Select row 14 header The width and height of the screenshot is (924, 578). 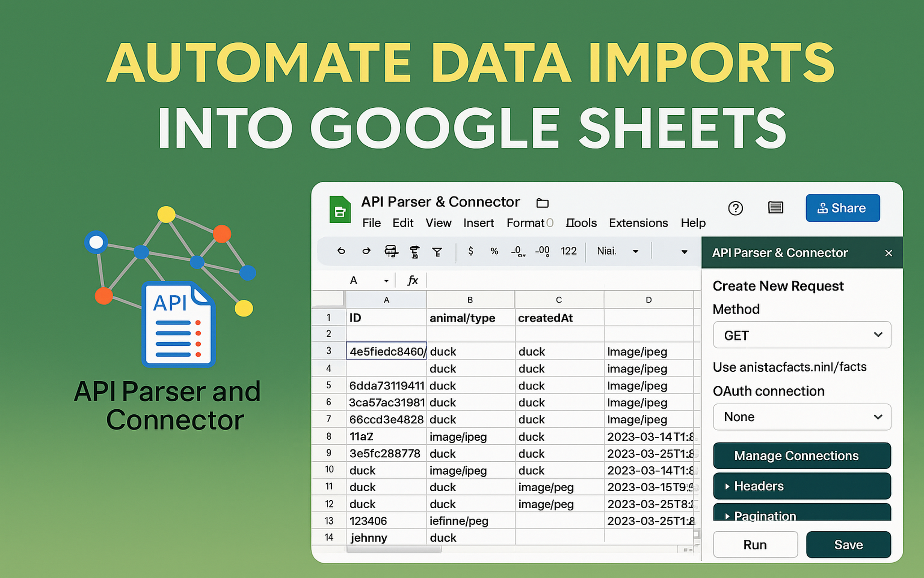(x=329, y=538)
